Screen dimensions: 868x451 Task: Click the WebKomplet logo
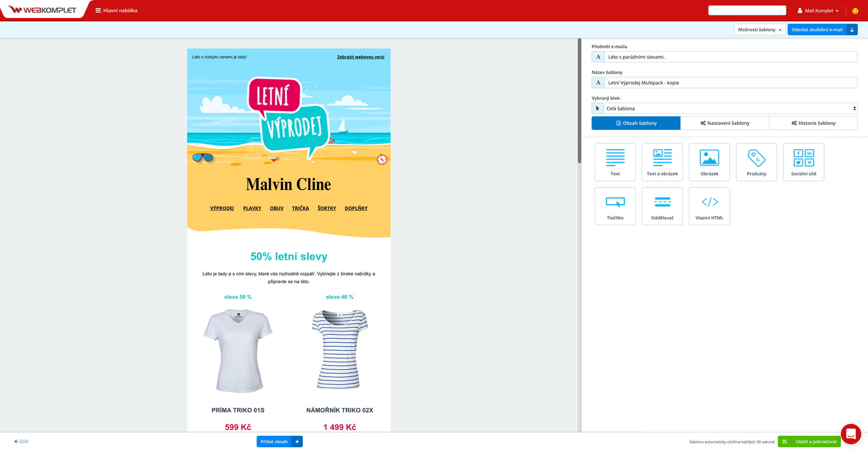(x=42, y=10)
